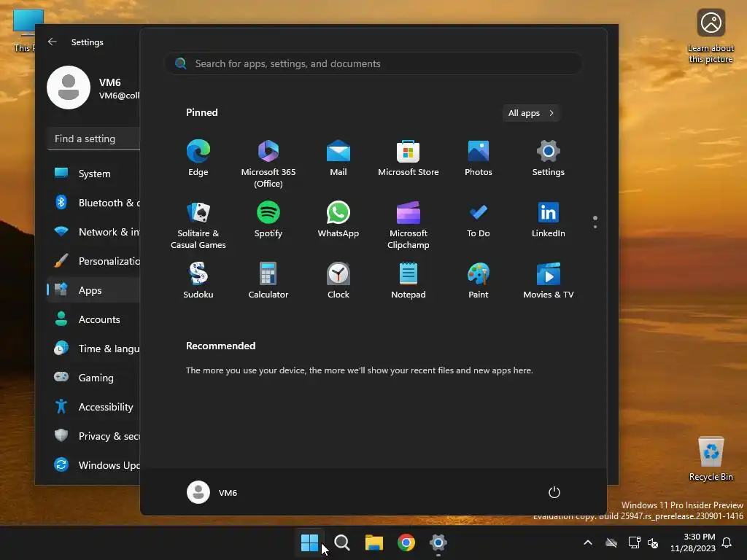Open Gaming settings
This screenshot has width=747, height=560.
[94, 377]
